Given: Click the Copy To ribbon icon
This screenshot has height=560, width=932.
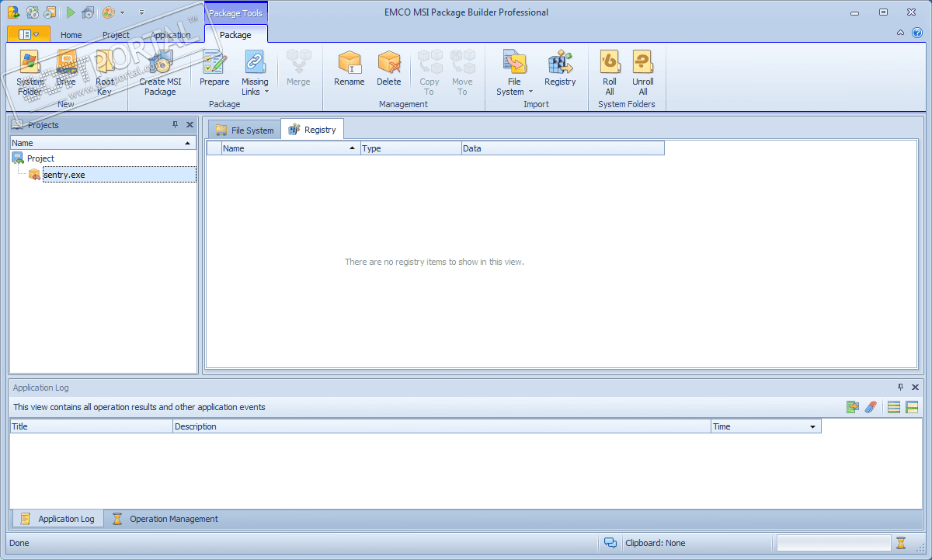Looking at the screenshot, I should pyautogui.click(x=429, y=62).
